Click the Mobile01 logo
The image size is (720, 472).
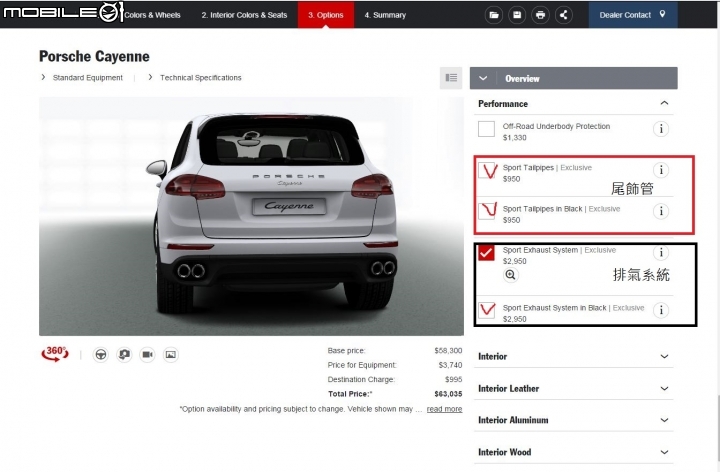coord(63,12)
